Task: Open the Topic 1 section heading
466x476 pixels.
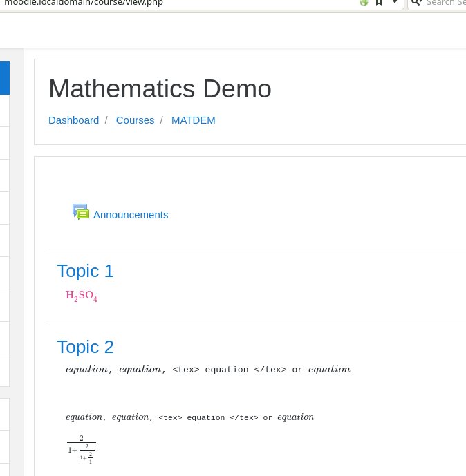Action: (85, 271)
